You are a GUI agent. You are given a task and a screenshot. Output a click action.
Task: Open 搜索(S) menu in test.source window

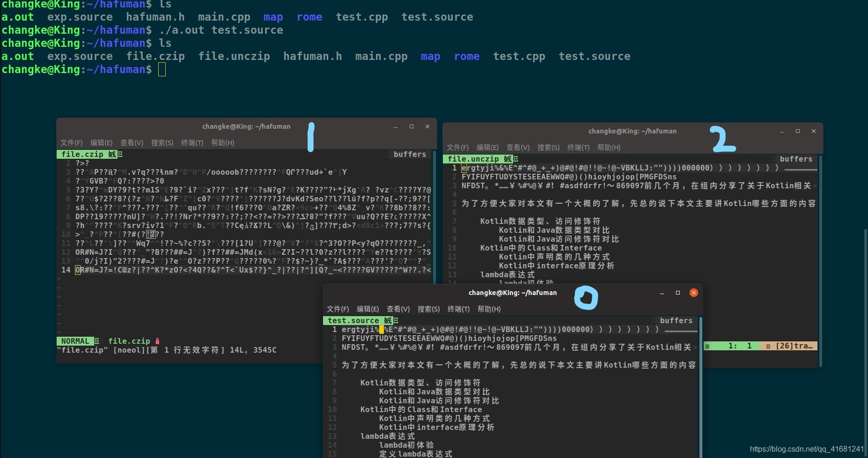pos(428,309)
